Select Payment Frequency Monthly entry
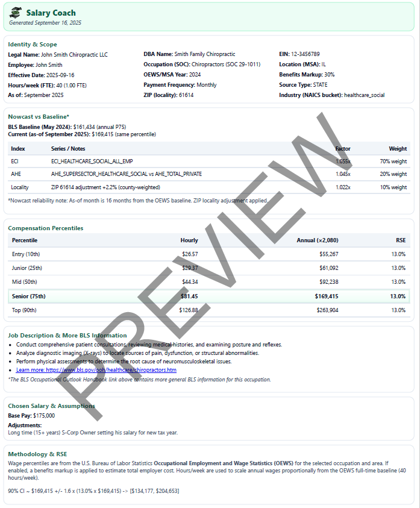This screenshot has height=508, width=420. click(180, 85)
